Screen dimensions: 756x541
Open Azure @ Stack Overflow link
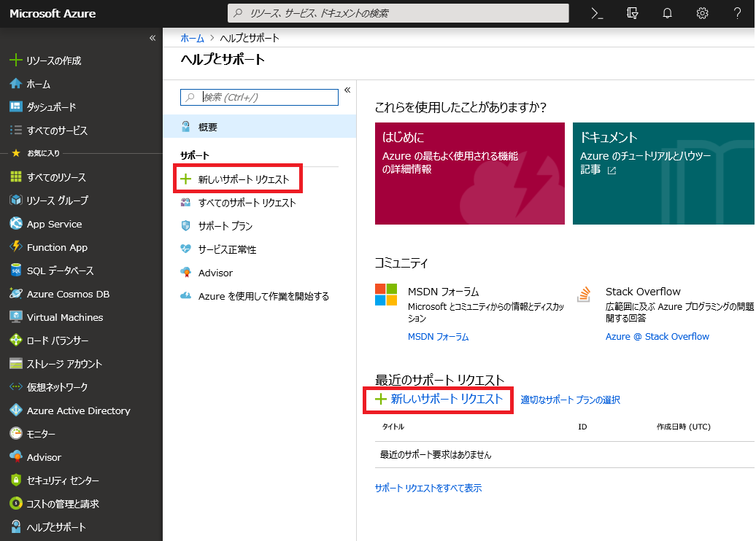(657, 337)
